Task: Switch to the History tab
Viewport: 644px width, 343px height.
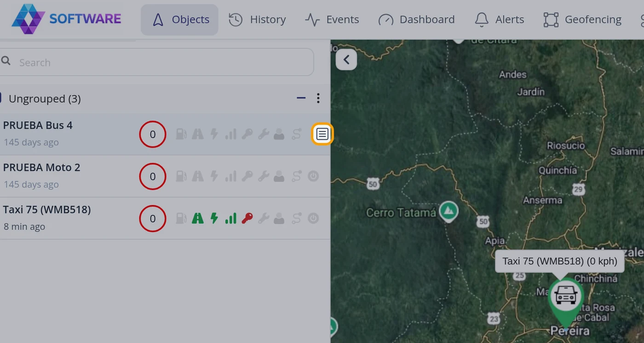Action: (x=258, y=20)
